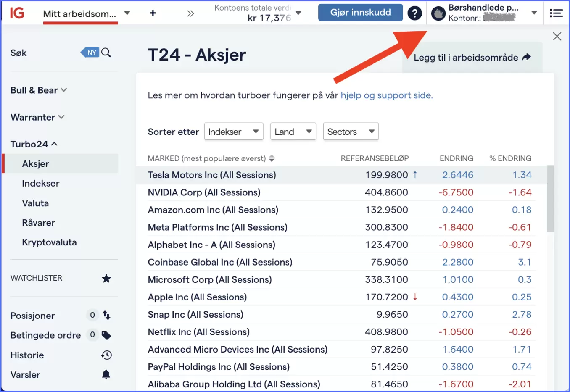Open help question mark icon
570x392 pixels.
[414, 13]
